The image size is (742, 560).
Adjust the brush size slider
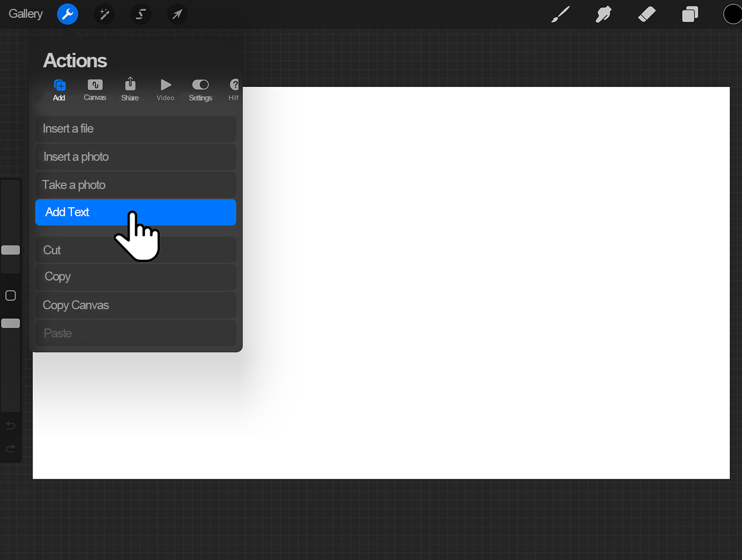coord(10,250)
